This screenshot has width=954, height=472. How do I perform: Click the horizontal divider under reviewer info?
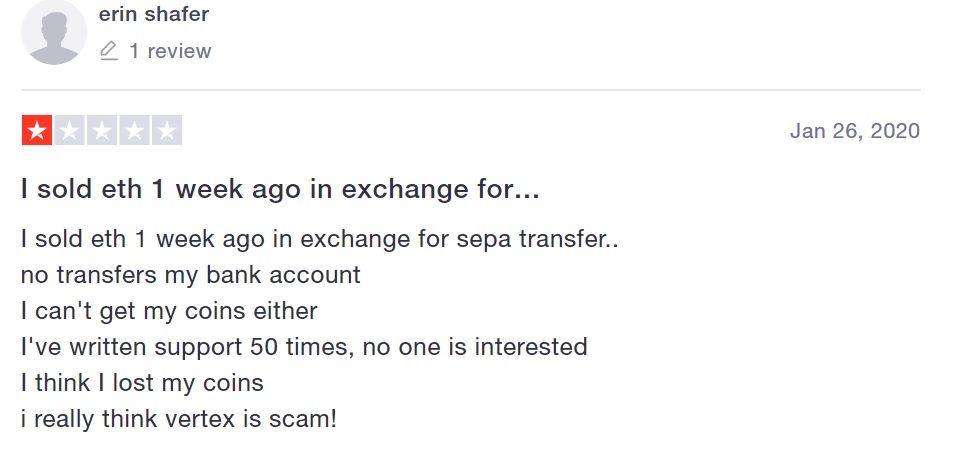point(471,90)
